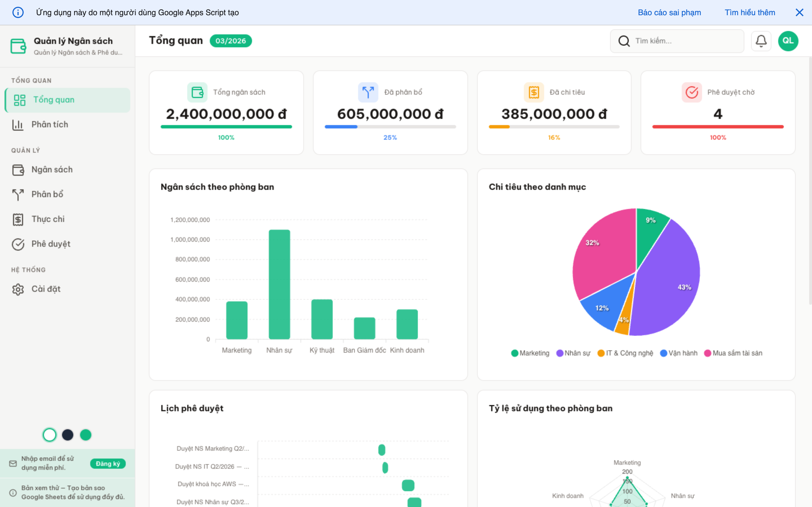Open the Báo cáo sai phạm link
812x507 pixels.
(x=669, y=12)
